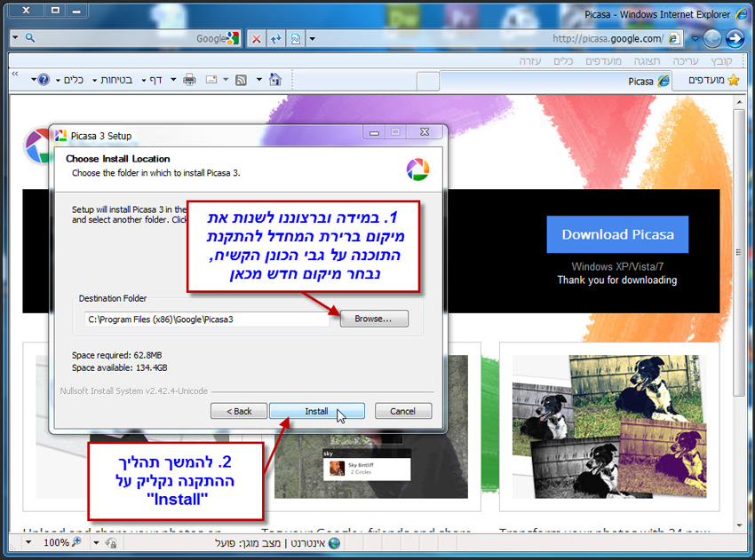Click the Sky Bintliff circles popup image
Image resolution: width=755 pixels, height=560 pixels.
[367, 465]
